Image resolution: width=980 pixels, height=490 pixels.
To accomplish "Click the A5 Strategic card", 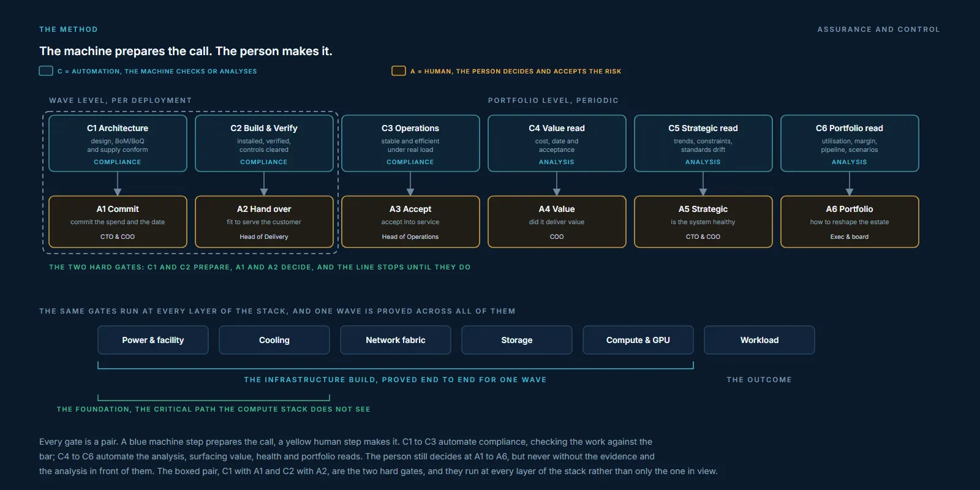I will pos(703,222).
